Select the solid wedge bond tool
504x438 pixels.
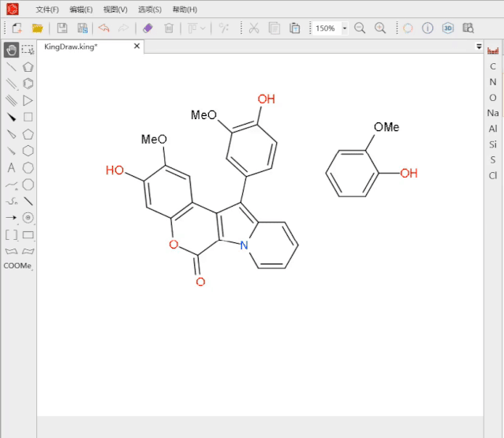[x=11, y=118]
